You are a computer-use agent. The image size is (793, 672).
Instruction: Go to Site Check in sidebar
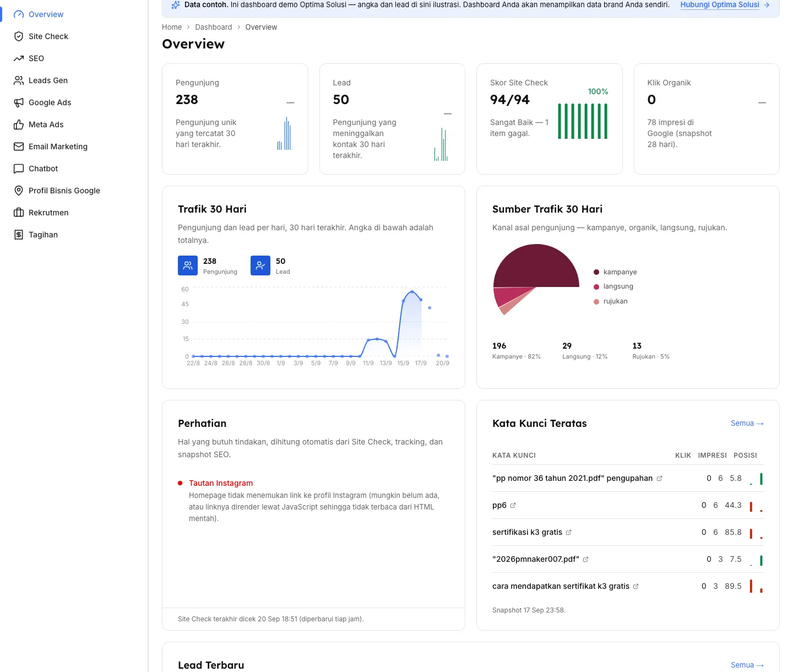(74, 36)
